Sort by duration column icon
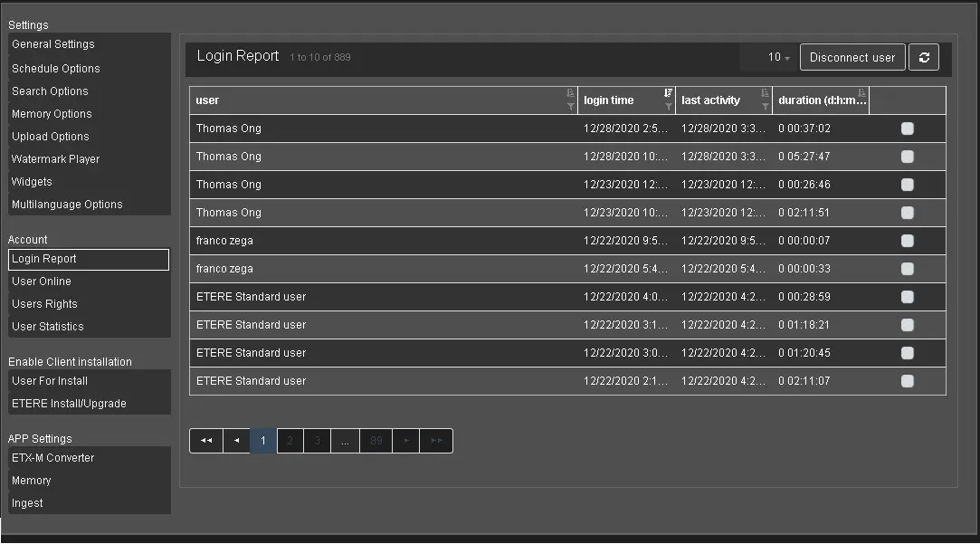 pos(861,93)
